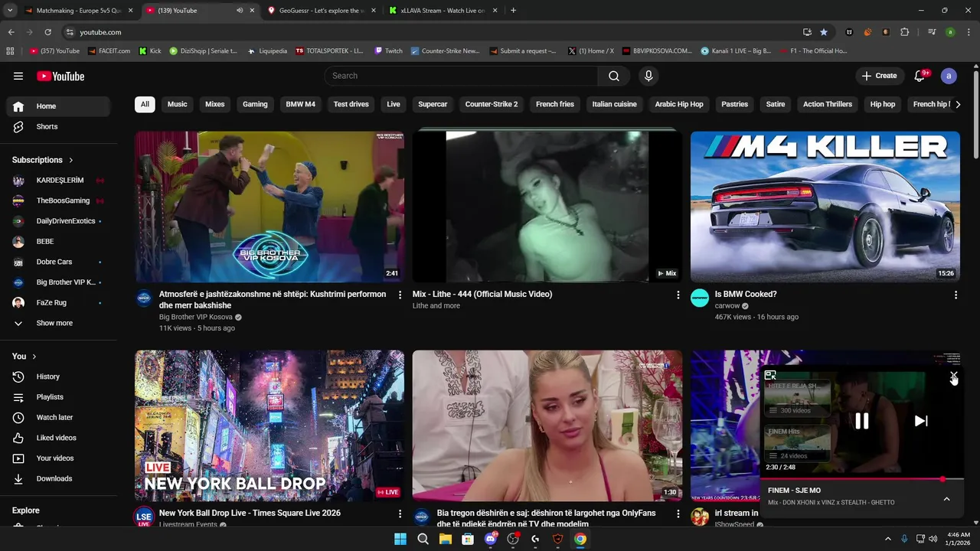Select the Counter-Strike 2 filter chip
The height and width of the screenshot is (551, 980).
(x=492, y=104)
